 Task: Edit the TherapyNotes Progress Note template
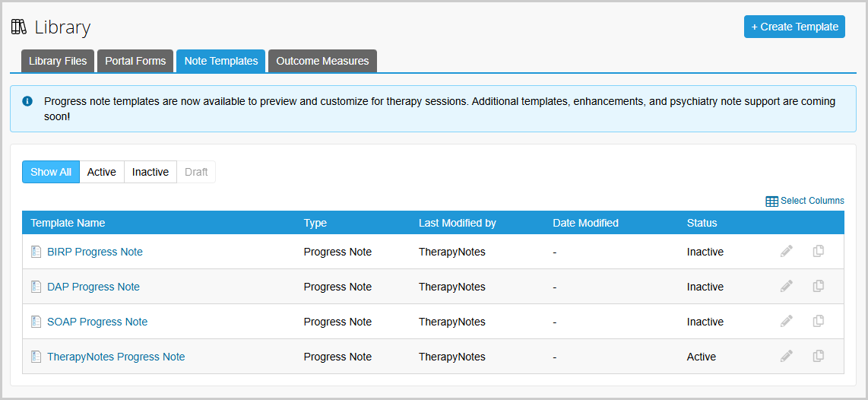point(786,356)
